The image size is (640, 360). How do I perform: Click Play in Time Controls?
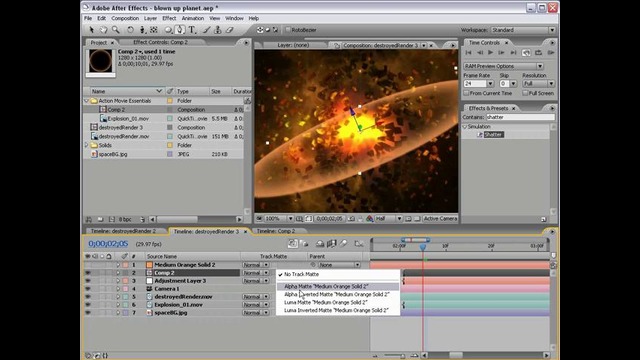491,53
